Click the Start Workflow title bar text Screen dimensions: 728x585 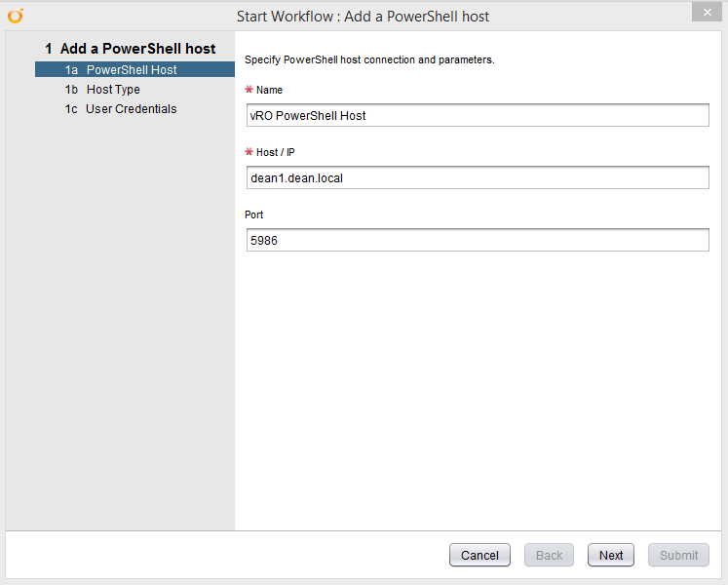(363, 17)
